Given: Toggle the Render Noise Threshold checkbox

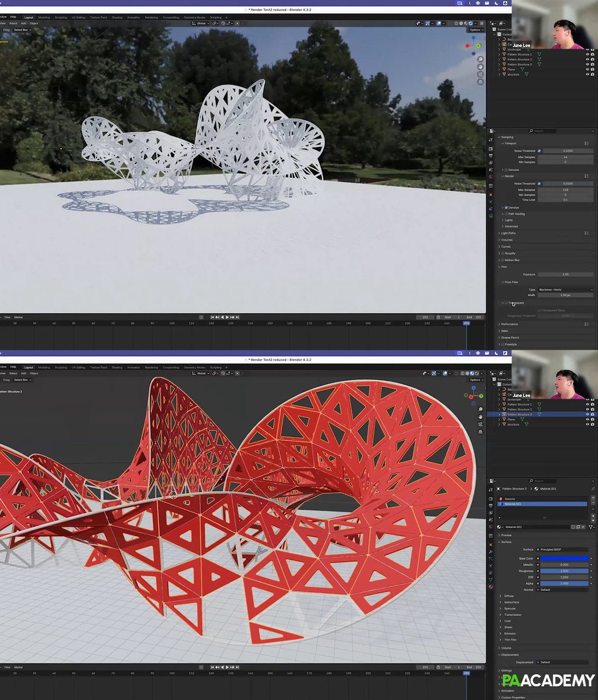Looking at the screenshot, I should [539, 184].
